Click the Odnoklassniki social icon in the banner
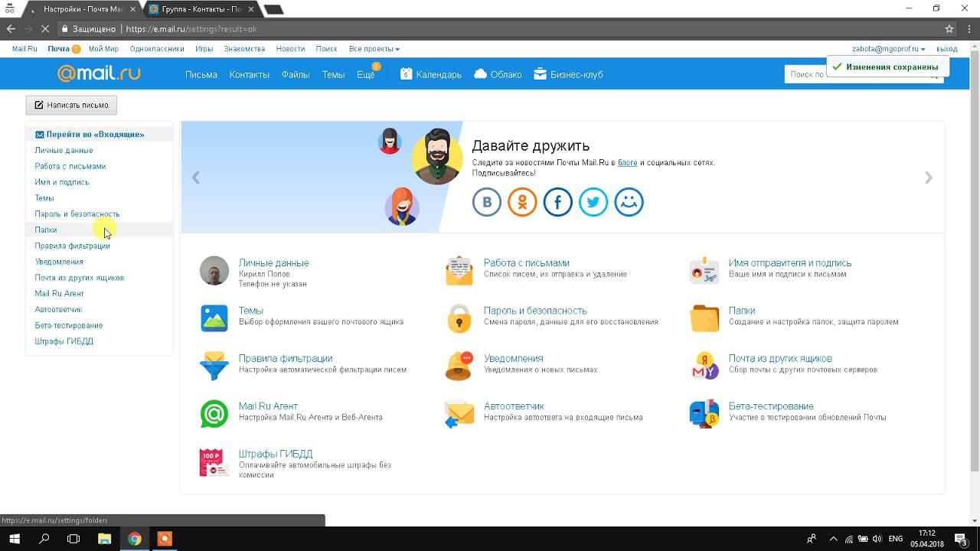 click(x=522, y=202)
